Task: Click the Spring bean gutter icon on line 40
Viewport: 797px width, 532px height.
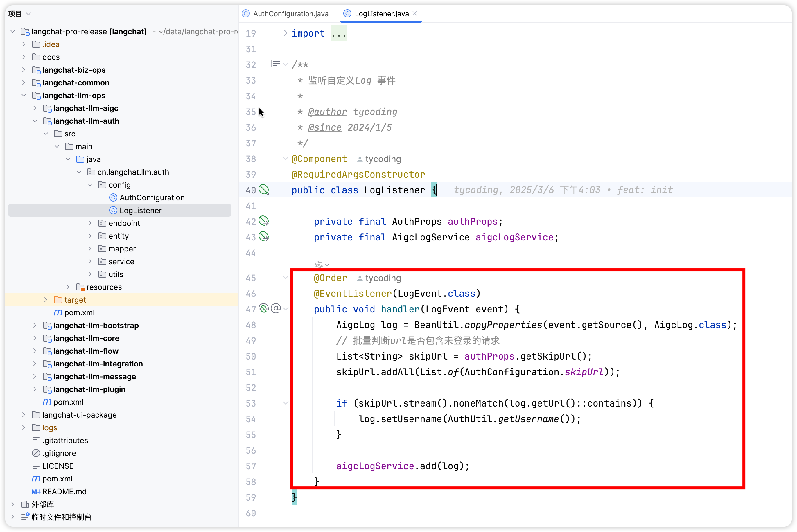Action: coord(264,189)
